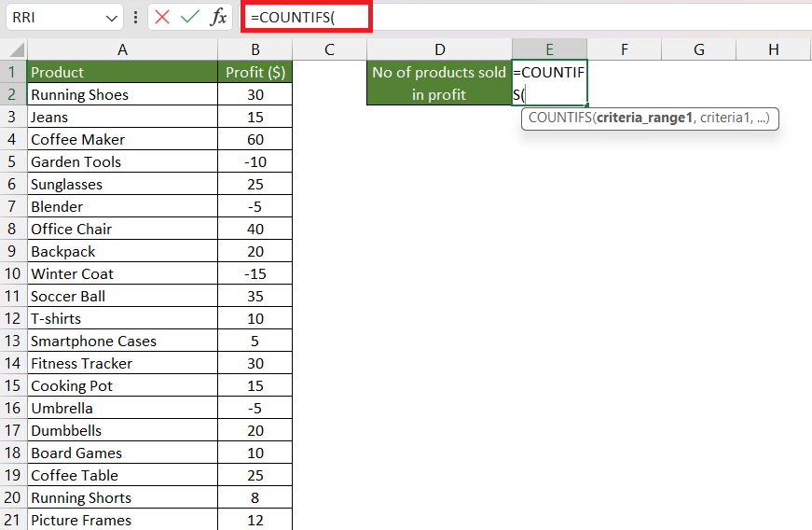812x530 pixels.
Task: Select the Sunglasses cell
Action: click(x=122, y=184)
